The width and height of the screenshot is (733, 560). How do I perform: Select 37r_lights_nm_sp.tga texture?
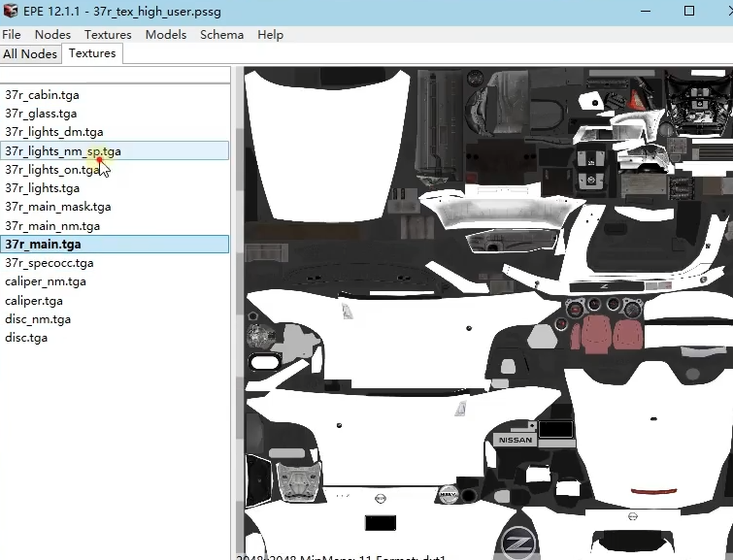pos(115,151)
